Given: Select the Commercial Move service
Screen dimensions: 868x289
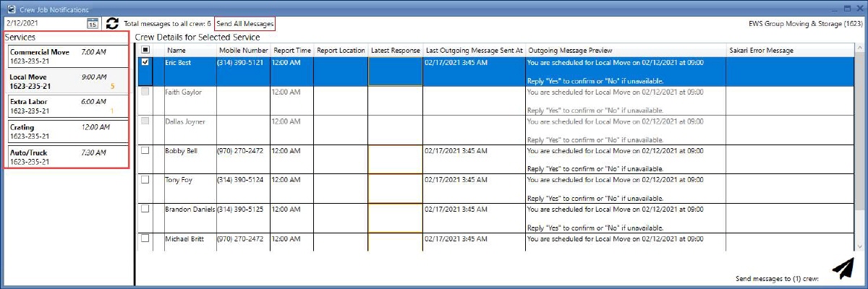Looking at the screenshot, I should click(67, 57).
